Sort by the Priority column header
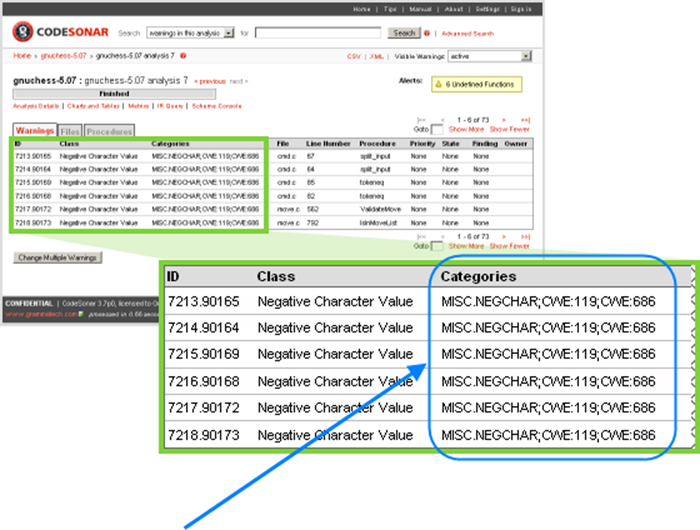 [x=422, y=144]
